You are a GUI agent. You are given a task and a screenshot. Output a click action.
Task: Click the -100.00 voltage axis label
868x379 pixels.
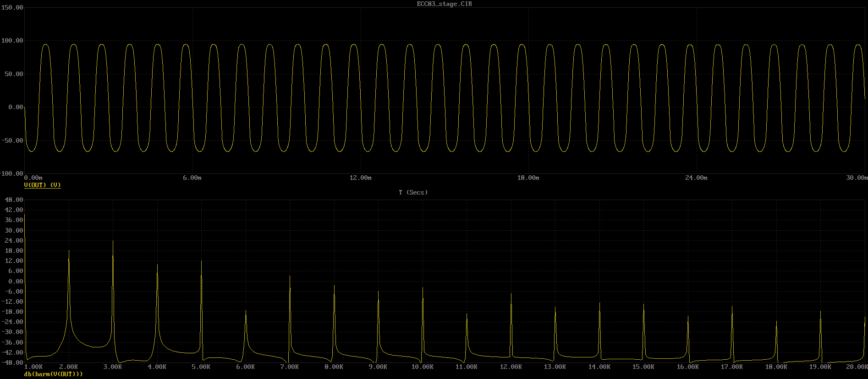click(x=12, y=173)
